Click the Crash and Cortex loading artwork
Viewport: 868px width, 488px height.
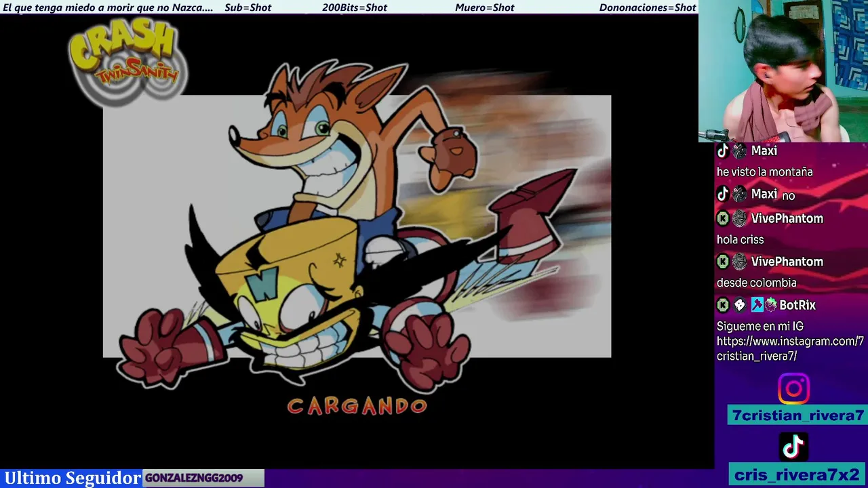click(x=357, y=226)
